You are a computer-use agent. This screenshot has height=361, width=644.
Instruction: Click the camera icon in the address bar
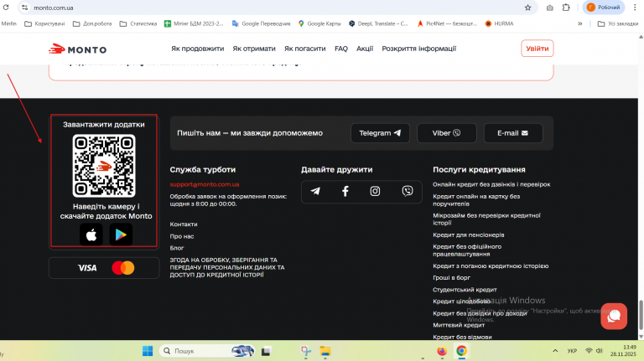coord(549,8)
